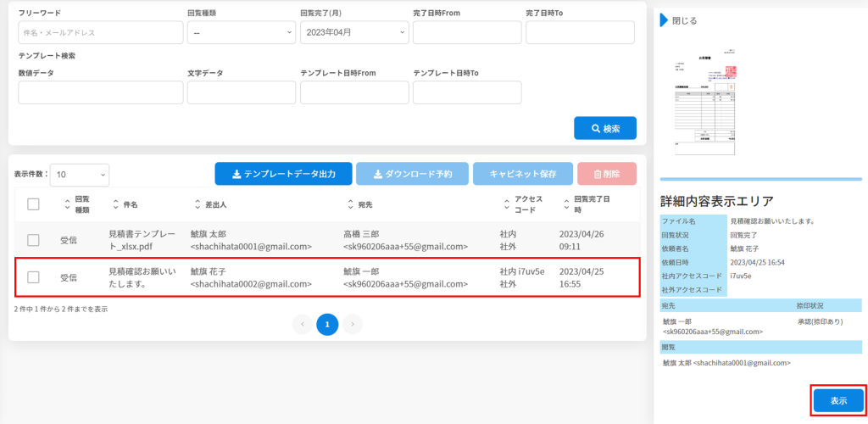Collapse the panel with 閉じる triangle icon
Image resolution: width=868 pixels, height=424 pixels.
(665, 20)
